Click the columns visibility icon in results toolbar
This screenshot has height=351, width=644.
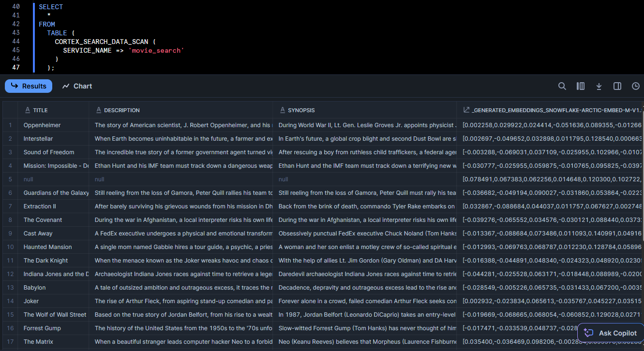pyautogui.click(x=580, y=86)
